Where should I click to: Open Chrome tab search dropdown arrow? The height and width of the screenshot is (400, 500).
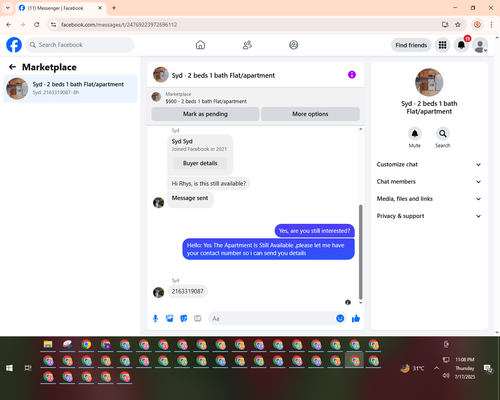(x=8, y=8)
